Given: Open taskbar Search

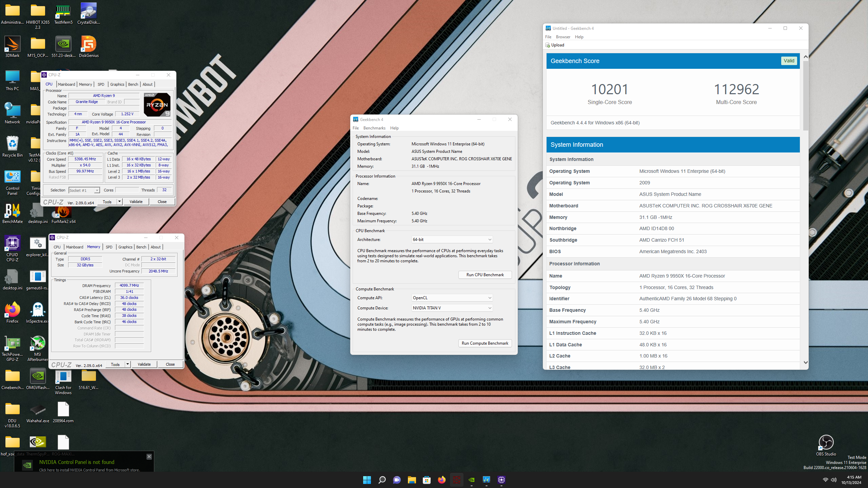Looking at the screenshot, I should tap(382, 480).
